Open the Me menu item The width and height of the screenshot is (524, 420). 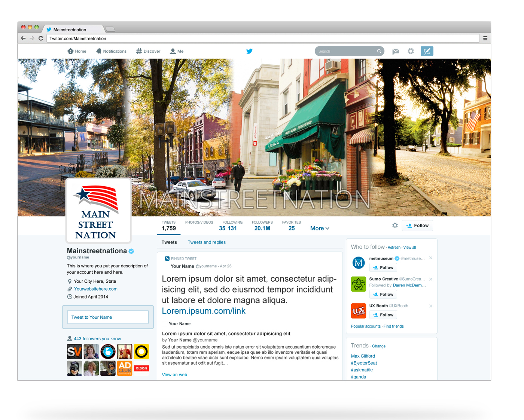177,51
